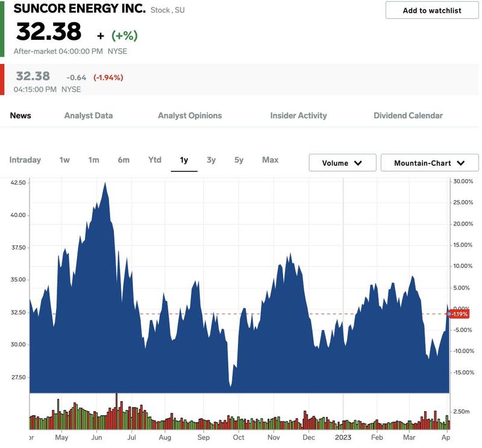482x448 pixels.
Task: Click the 42.50 price axis label
Action: pos(18,183)
